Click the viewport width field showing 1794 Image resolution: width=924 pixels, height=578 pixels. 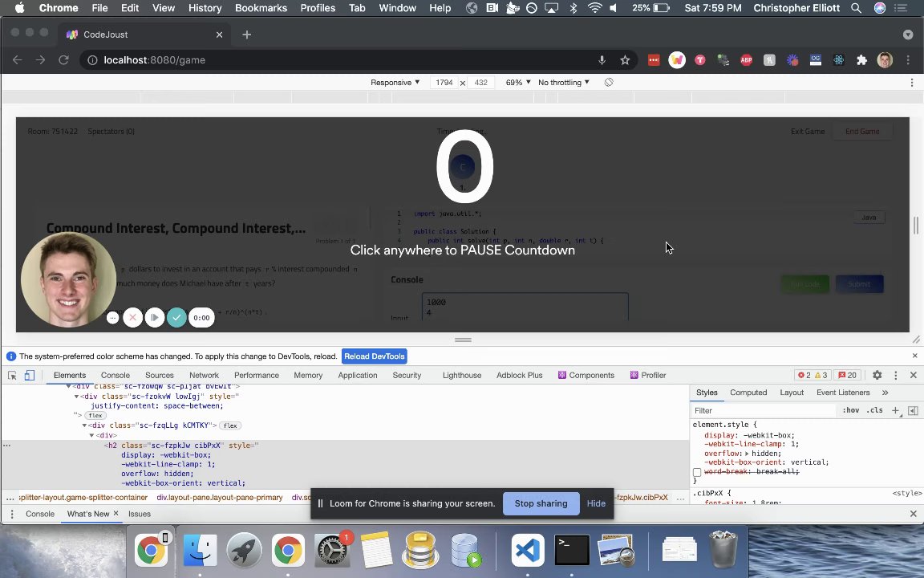tap(444, 83)
